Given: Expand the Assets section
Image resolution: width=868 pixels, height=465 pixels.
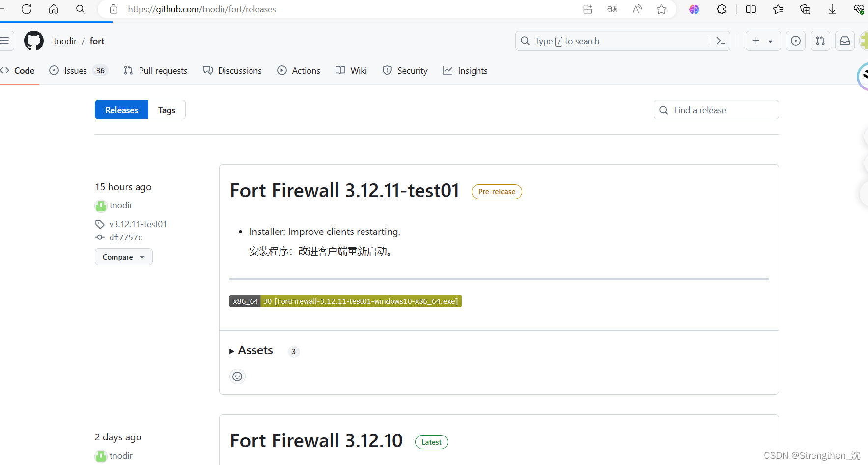Looking at the screenshot, I should click(251, 350).
